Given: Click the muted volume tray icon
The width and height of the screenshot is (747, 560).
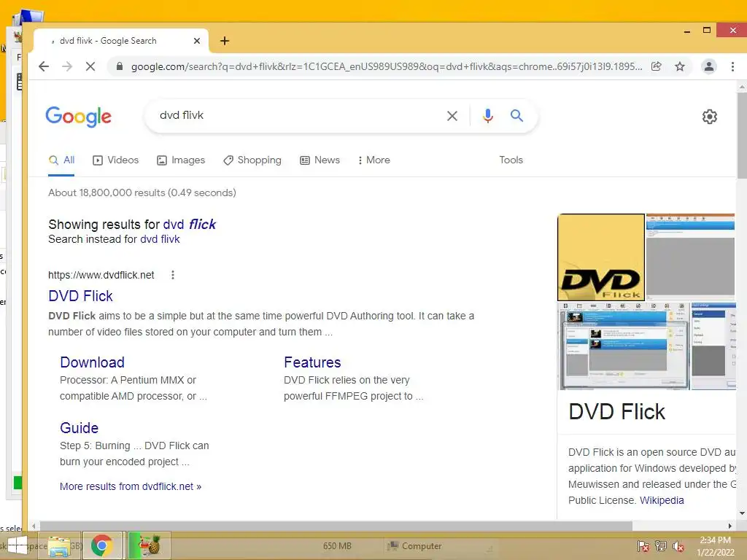Looking at the screenshot, I should point(678,546).
